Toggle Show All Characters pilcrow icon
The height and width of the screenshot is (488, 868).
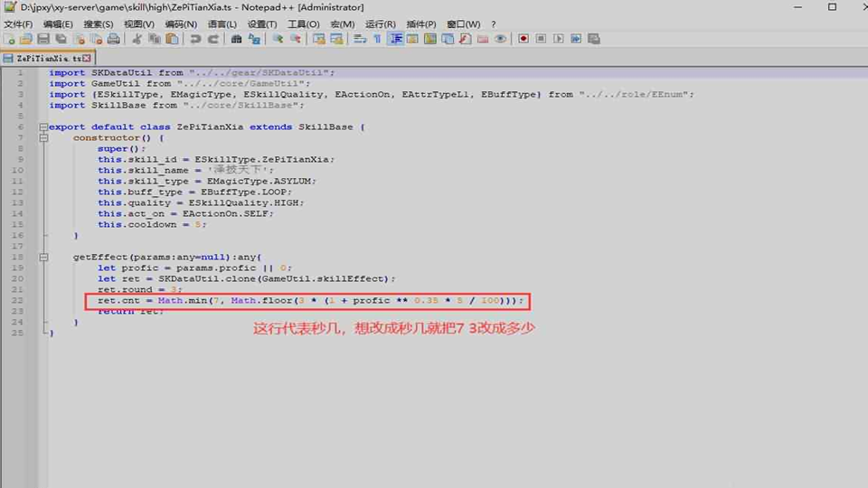pyautogui.click(x=377, y=39)
